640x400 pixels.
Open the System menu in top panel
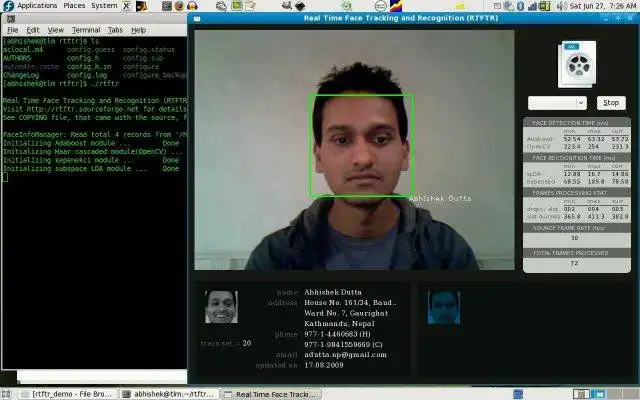coord(104,6)
